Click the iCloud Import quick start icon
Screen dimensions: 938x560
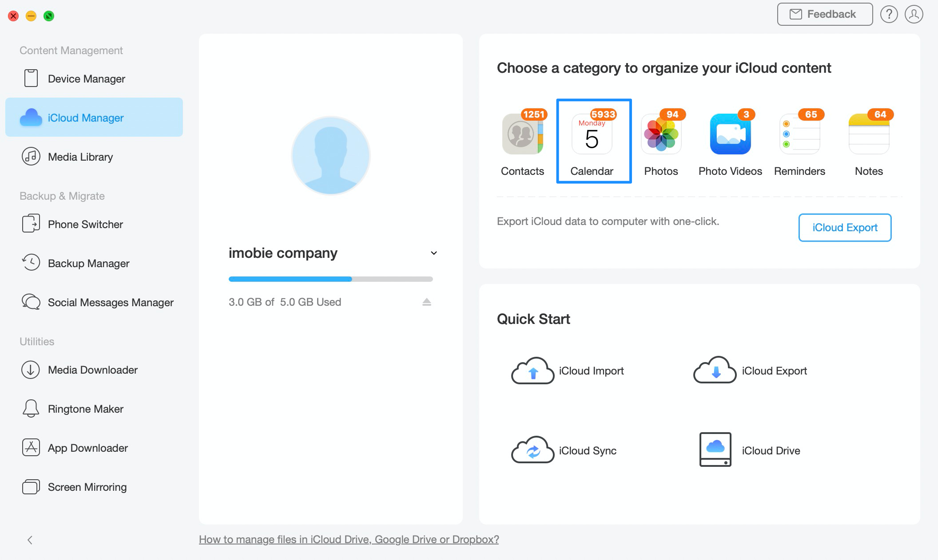click(x=533, y=371)
